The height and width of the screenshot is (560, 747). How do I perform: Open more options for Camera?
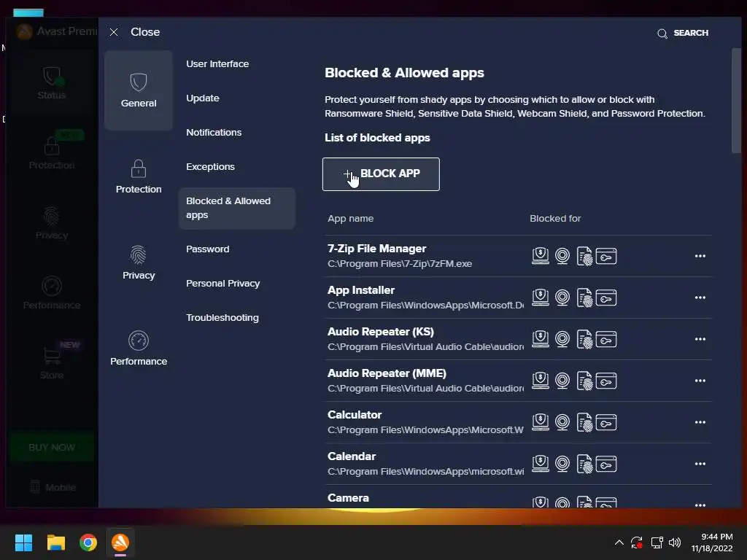tap(700, 504)
